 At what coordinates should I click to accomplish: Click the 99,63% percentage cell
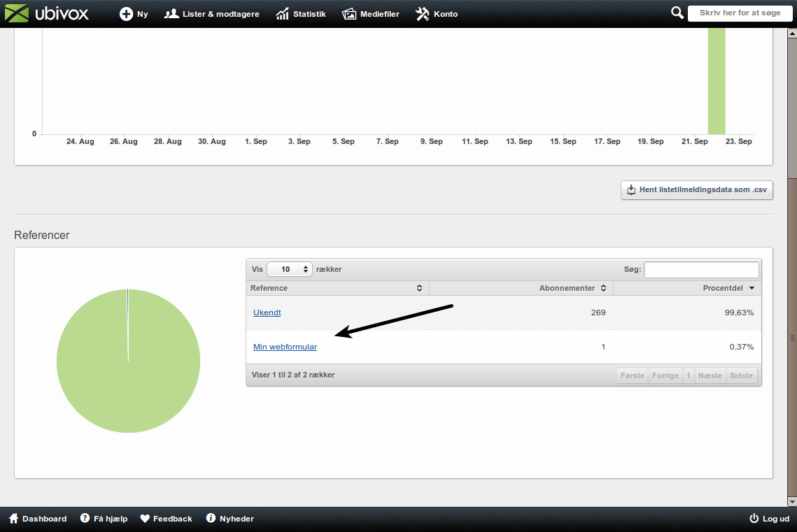tap(739, 312)
